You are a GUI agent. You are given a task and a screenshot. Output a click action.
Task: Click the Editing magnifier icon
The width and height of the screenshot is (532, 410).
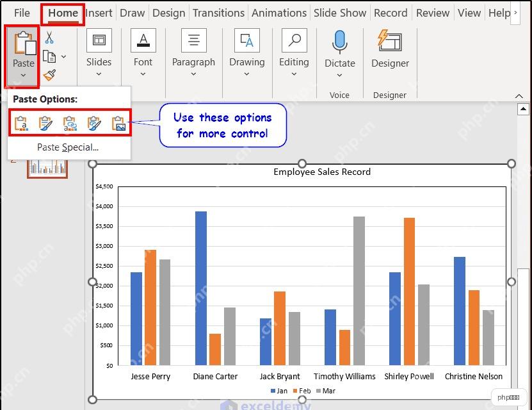294,40
